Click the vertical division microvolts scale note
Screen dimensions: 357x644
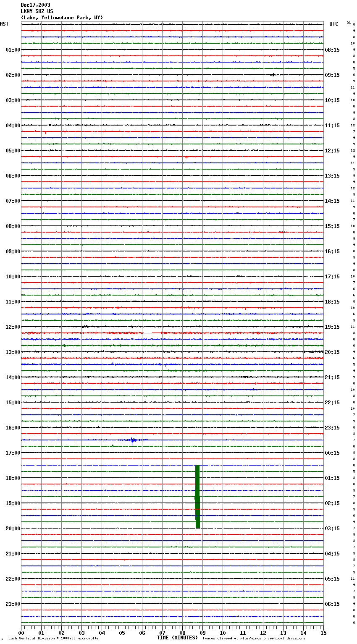(x=53, y=639)
